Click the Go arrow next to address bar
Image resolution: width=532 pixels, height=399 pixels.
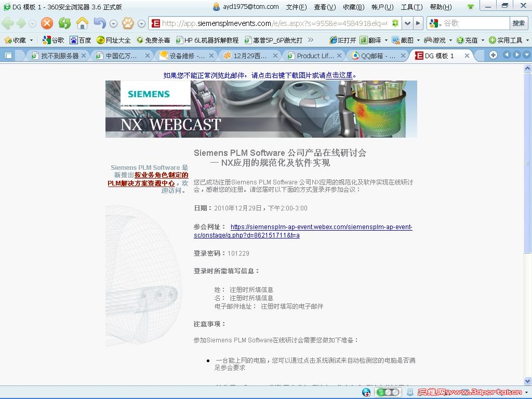coord(418,23)
